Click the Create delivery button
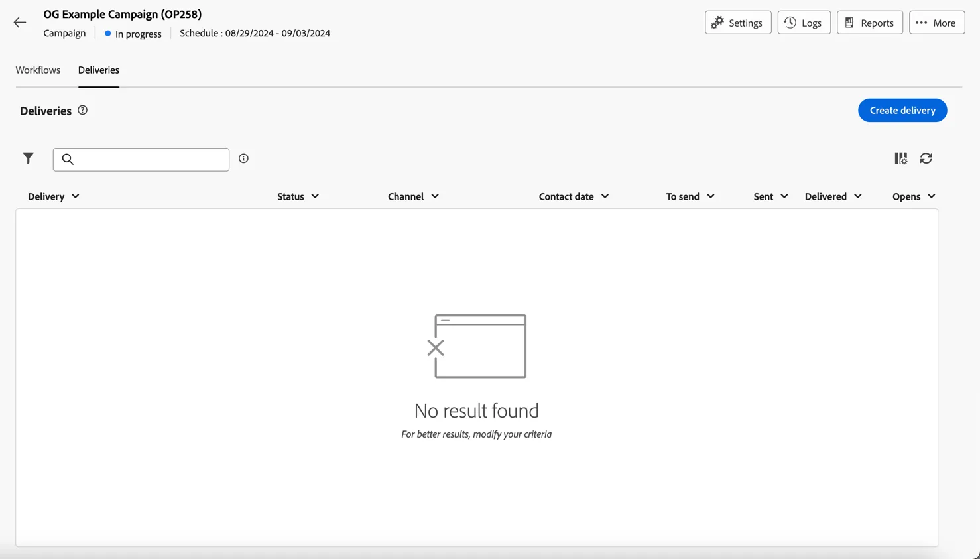The width and height of the screenshot is (980, 559). click(x=902, y=111)
